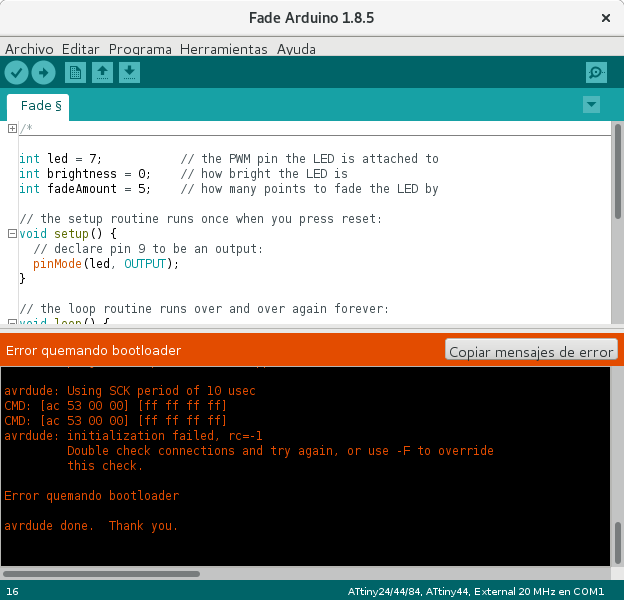Viewport: 624px width, 600px height.
Task: Click the console horizontal scrollbar thumb
Action: [101, 574]
